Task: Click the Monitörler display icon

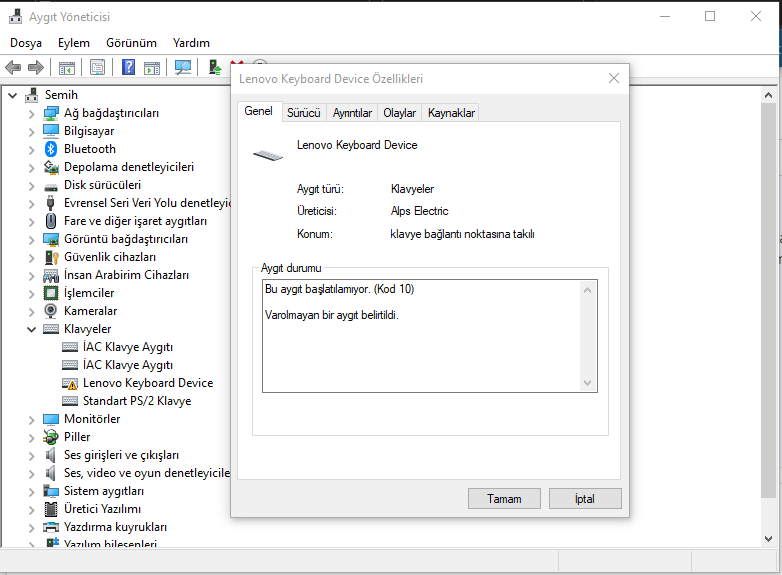Action: tap(51, 419)
